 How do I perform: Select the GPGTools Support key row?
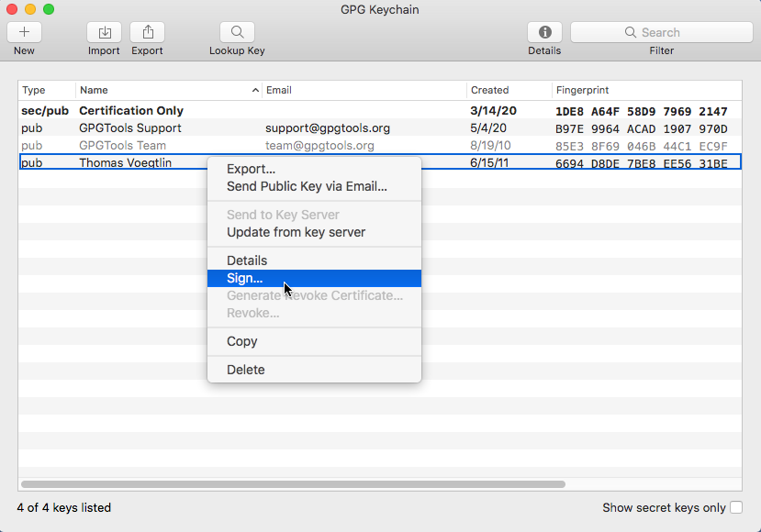380,128
